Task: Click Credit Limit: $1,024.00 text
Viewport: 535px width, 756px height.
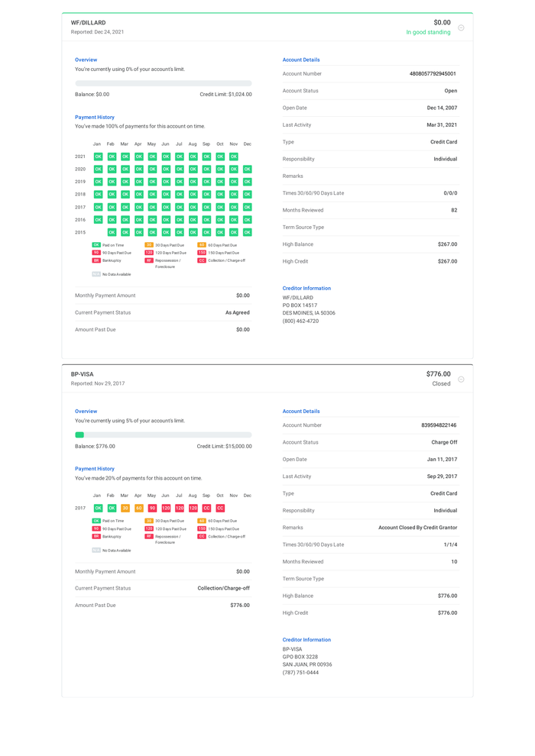Action: click(x=225, y=95)
